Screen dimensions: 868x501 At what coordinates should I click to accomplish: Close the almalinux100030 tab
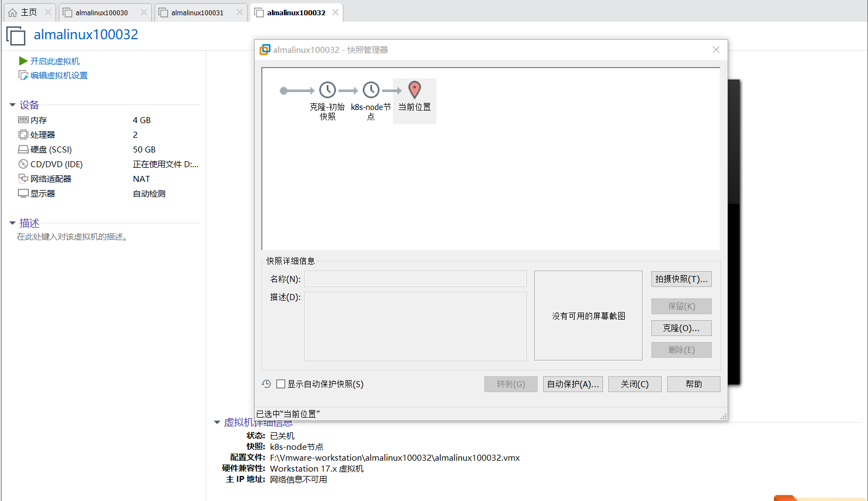[x=144, y=13]
